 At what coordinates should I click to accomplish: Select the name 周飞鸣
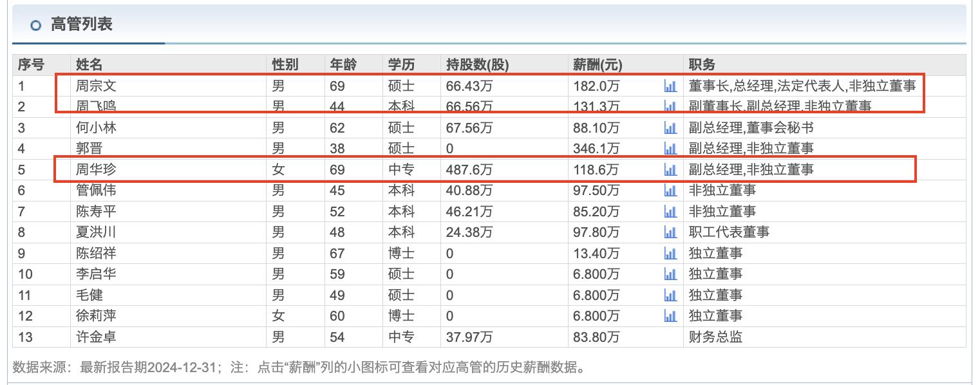[96, 107]
